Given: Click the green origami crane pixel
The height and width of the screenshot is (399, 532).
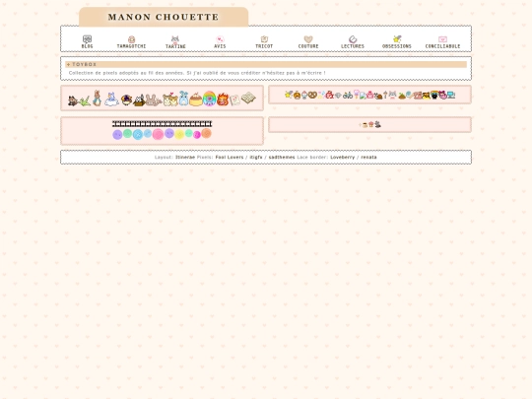Looking at the screenshot, I should (x=85, y=101).
